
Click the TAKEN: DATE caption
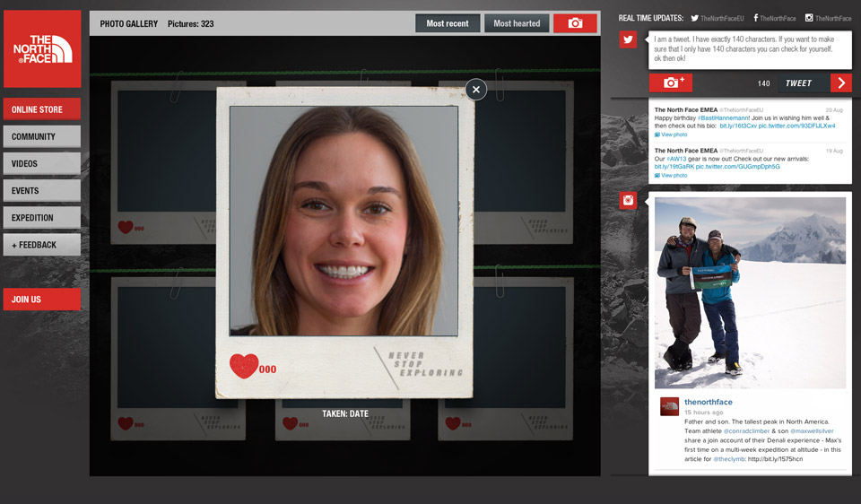[x=344, y=413]
